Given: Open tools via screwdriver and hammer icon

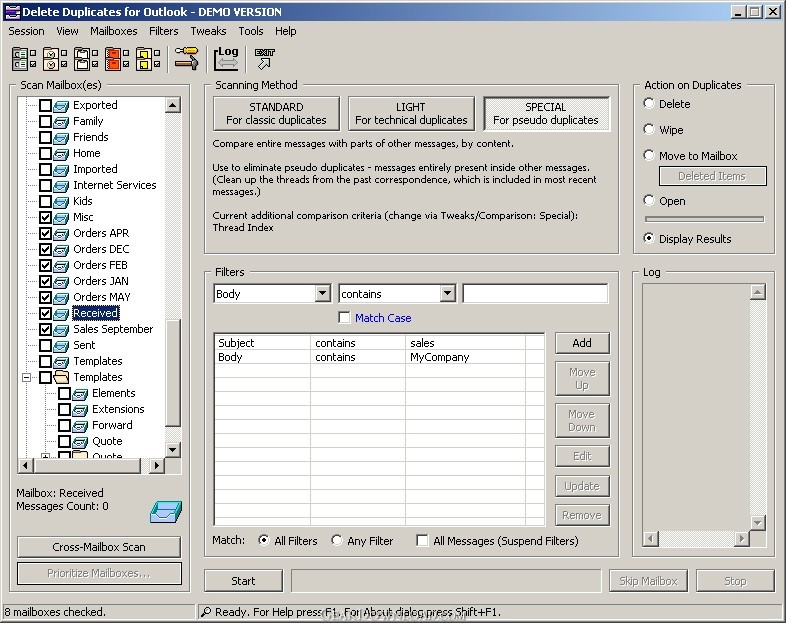Looking at the screenshot, I should coord(186,59).
